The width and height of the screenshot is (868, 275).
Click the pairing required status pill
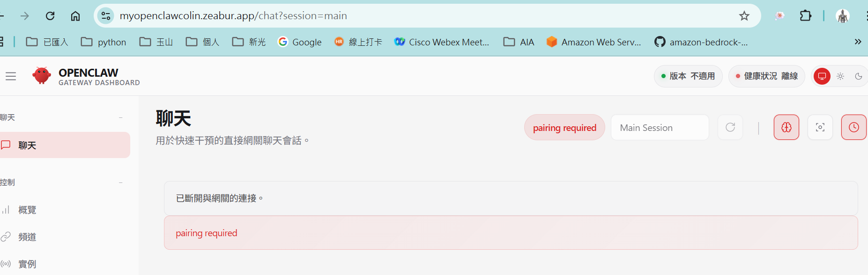coord(564,128)
